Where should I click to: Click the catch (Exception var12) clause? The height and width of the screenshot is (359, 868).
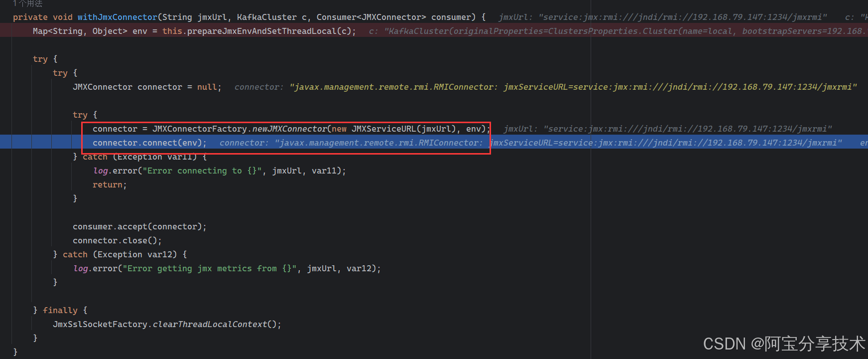click(x=120, y=254)
